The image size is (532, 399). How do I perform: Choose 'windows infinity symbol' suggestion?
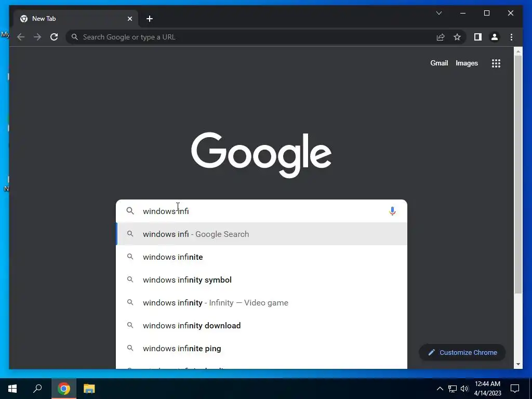(x=262, y=280)
